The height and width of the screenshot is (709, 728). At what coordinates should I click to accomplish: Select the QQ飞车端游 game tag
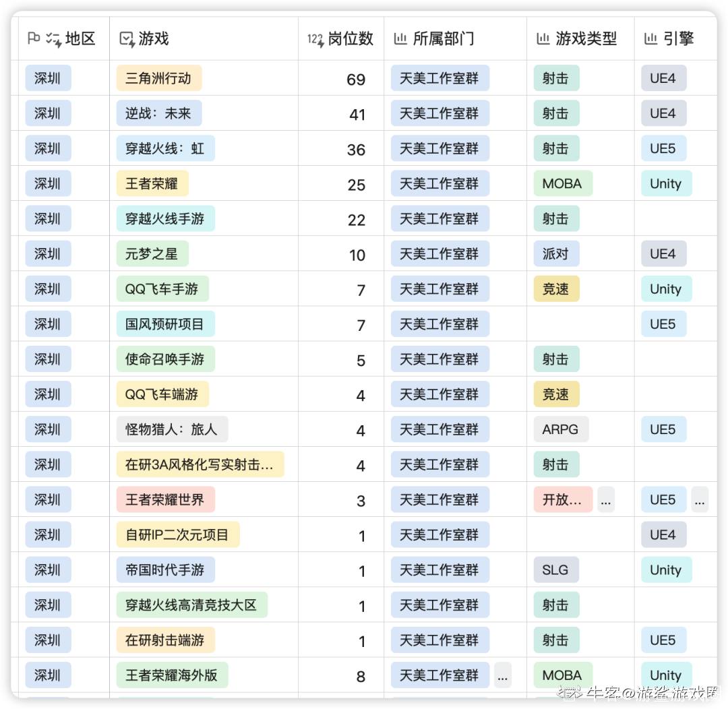coord(162,394)
